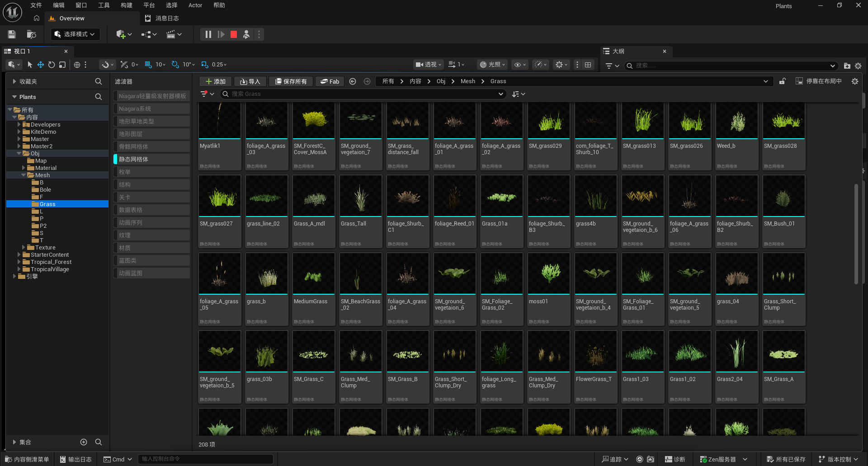868x466 pixels.
Task: Select the rotate tool in viewport
Action: pos(52,65)
